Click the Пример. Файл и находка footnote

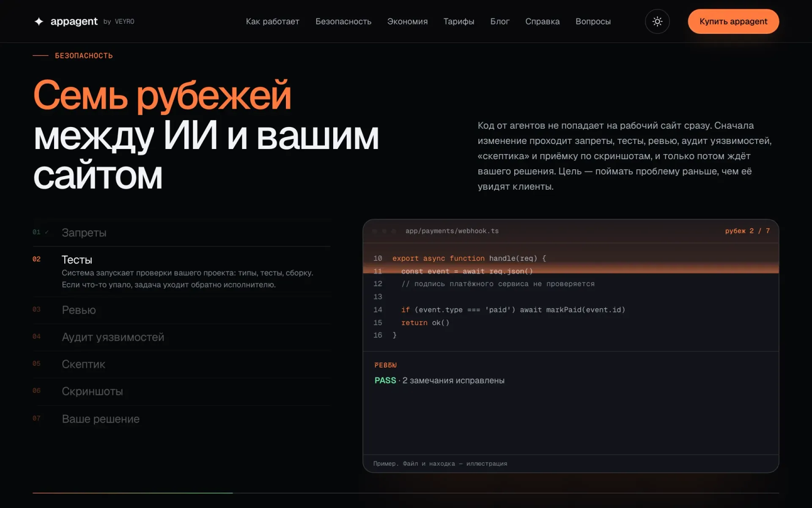440,464
